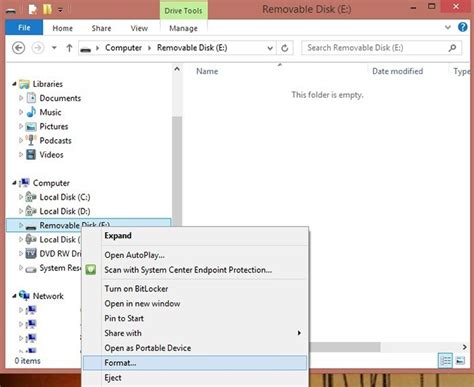
Task: Select Local Disk (C:) drive icon
Action: [31, 197]
